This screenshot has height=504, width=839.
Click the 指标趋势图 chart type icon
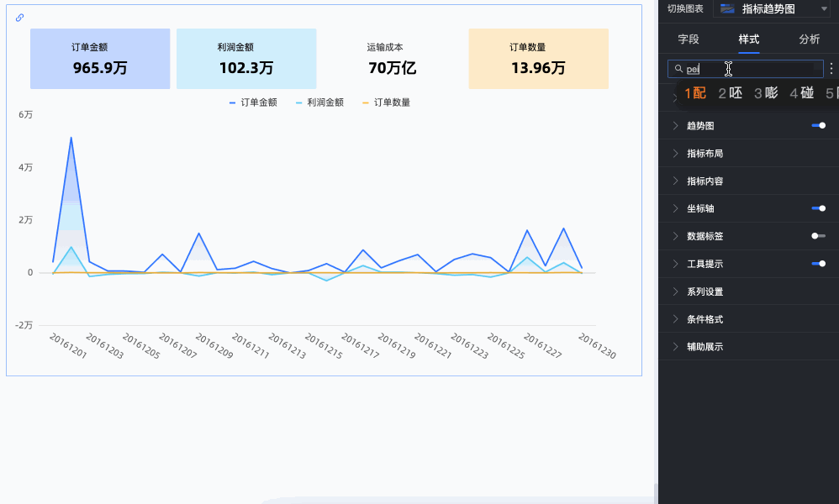pos(727,8)
